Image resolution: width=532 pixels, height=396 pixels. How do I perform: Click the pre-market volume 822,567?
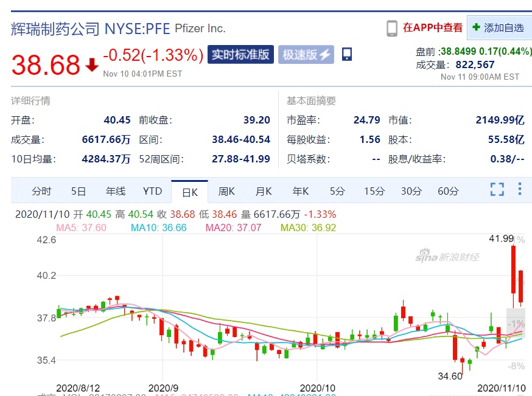pos(475,64)
